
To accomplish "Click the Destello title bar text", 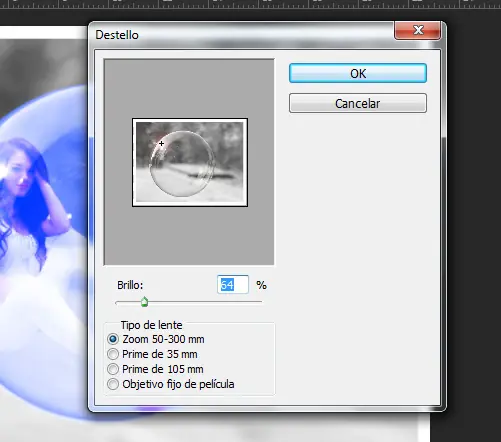I will [117, 35].
